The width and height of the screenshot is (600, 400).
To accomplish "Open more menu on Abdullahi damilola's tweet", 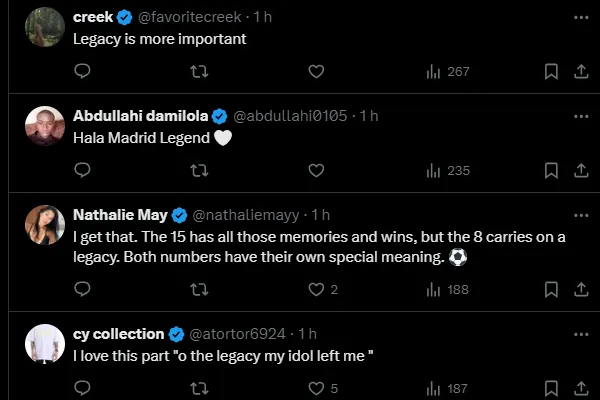I will [581, 116].
